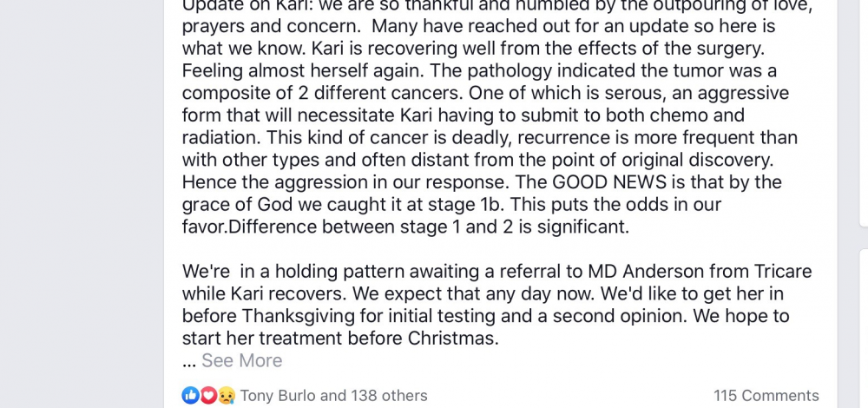Image resolution: width=868 pixels, height=408 pixels.
Task: Click the word Christmas ending the paragraph
Action: (453, 339)
